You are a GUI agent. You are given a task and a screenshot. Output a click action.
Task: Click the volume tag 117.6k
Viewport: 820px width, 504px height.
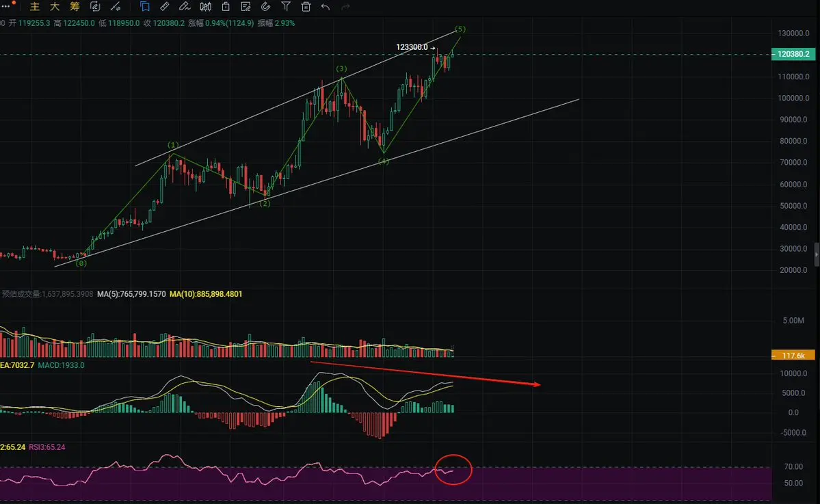[793, 356]
